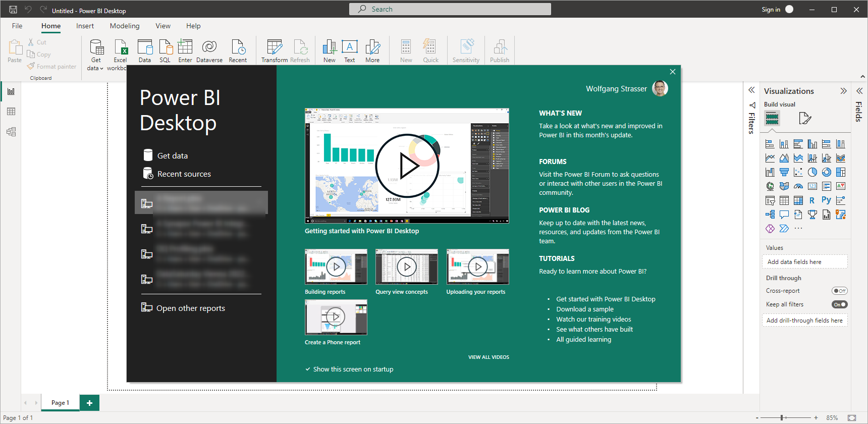Screen dimensions: 868x424
Task: Expand the Fields pane
Action: (x=859, y=91)
